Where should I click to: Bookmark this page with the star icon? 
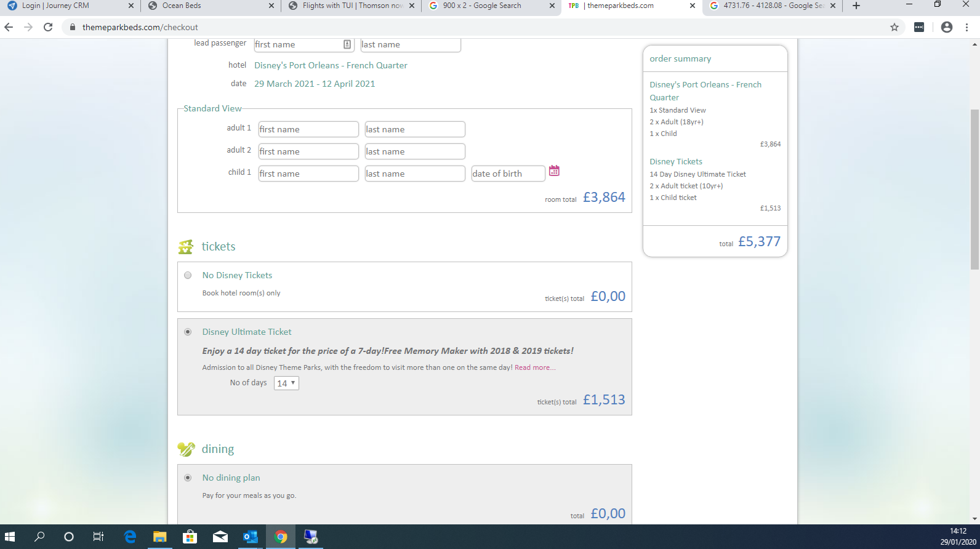coord(894,27)
